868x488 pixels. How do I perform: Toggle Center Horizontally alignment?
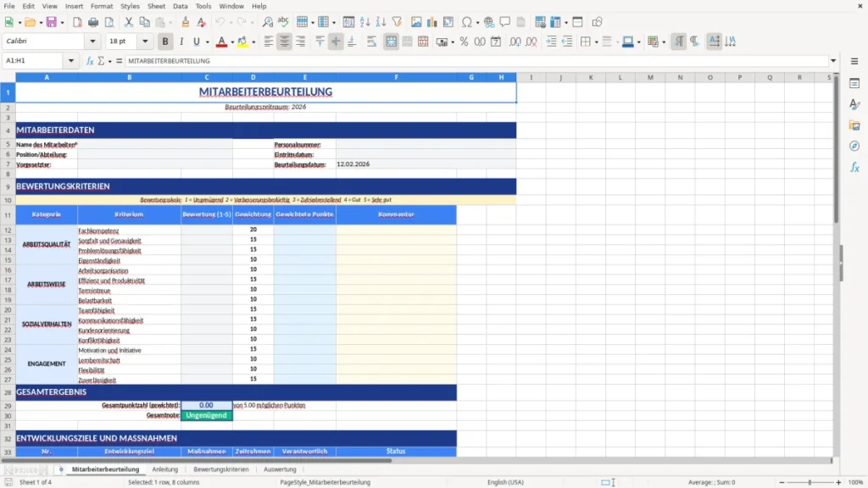285,42
